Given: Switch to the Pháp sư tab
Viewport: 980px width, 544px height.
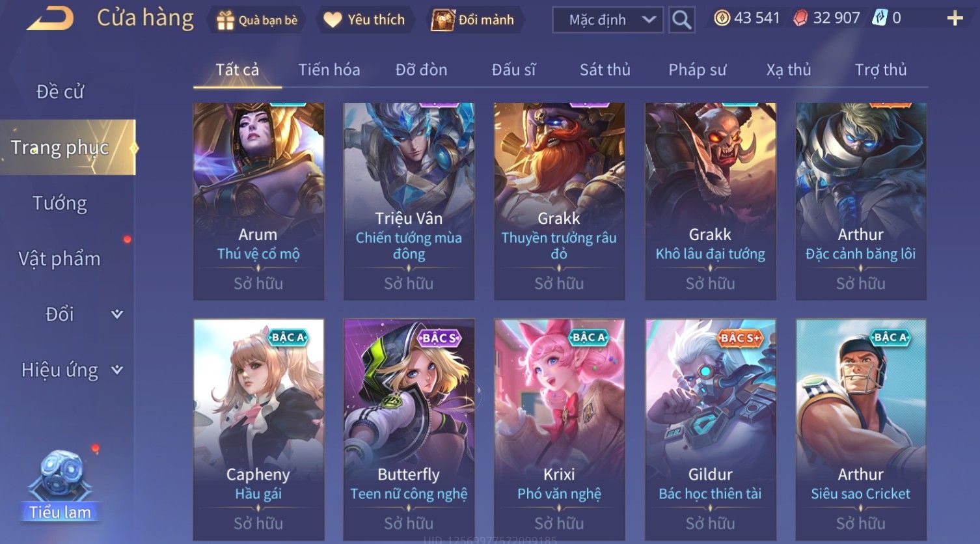Looking at the screenshot, I should [x=697, y=70].
